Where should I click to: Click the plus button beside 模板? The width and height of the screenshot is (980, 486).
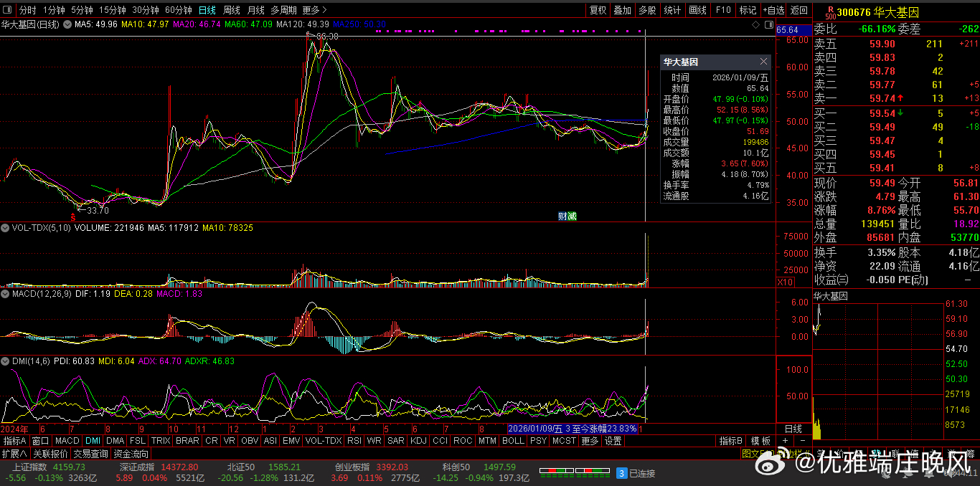(x=786, y=441)
